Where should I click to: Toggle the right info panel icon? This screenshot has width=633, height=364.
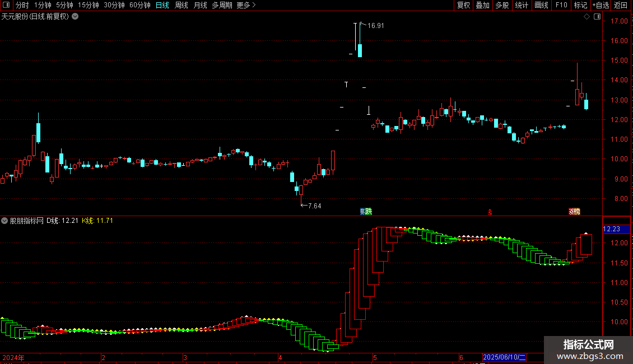(x=597, y=17)
